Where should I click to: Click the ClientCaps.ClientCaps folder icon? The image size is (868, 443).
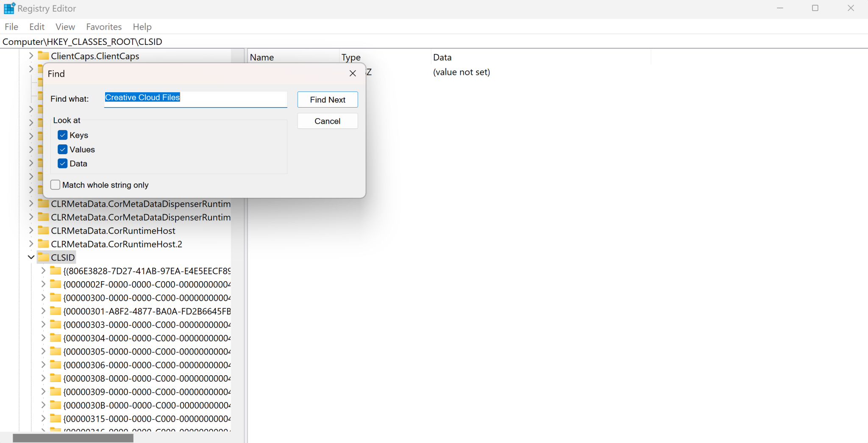[x=43, y=56]
